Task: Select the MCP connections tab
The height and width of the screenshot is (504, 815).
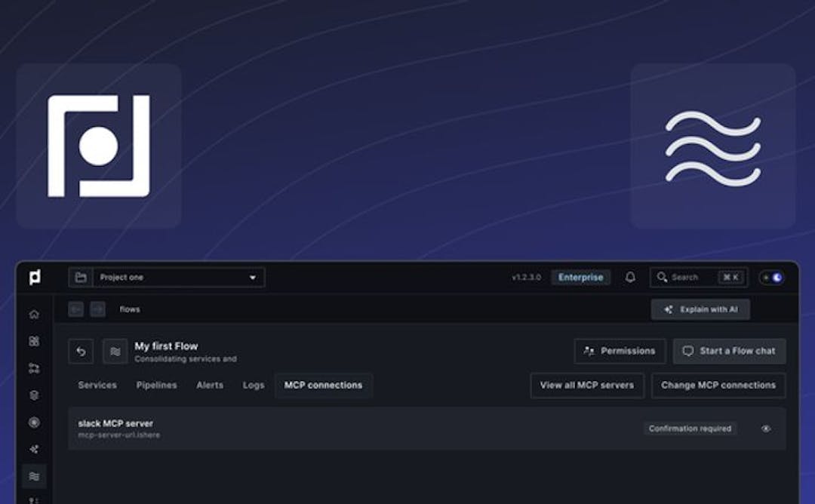Action: [323, 386]
